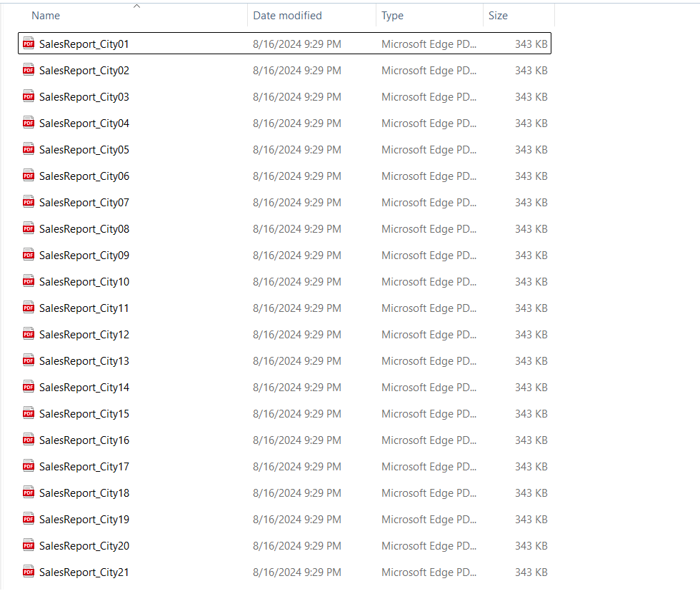
Task: Sort files by the Size column header
Action: coord(498,16)
